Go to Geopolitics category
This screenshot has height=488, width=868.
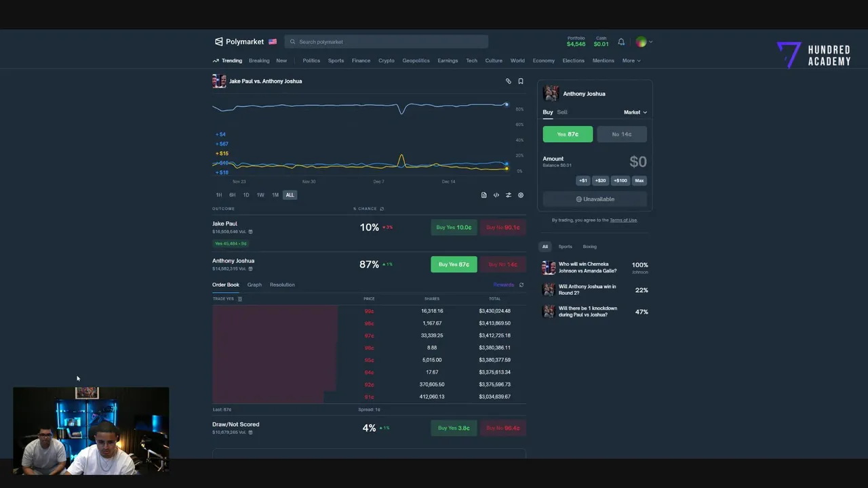416,61
